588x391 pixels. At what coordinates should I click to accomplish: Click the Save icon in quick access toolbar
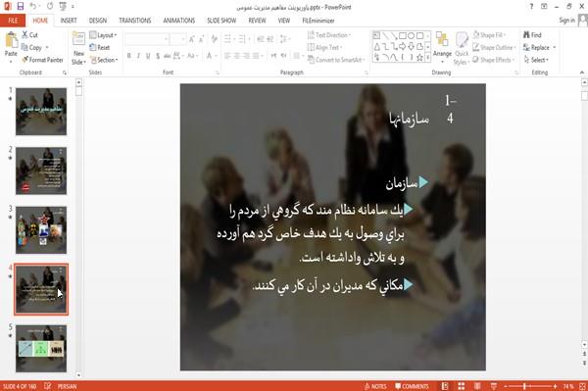click(21, 7)
